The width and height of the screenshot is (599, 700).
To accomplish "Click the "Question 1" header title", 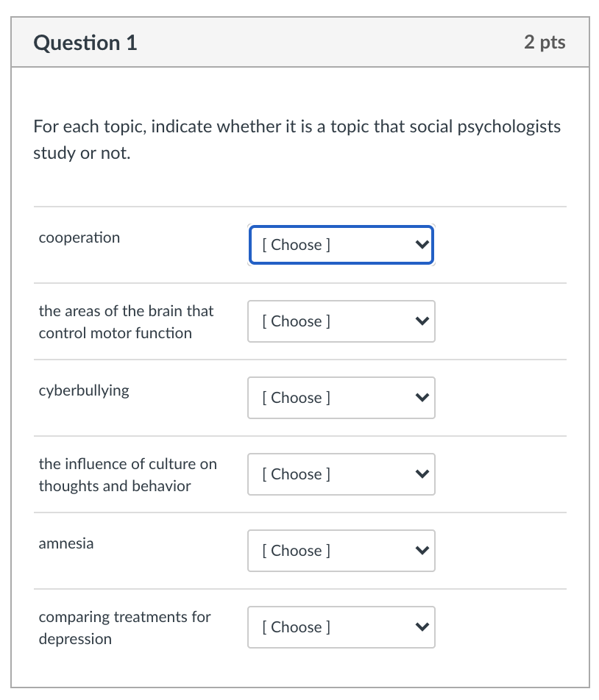I will click(85, 43).
